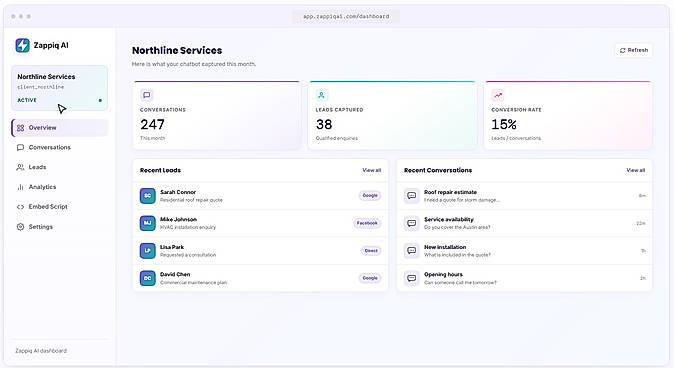Click the chat icon beside New installation

click(x=411, y=251)
